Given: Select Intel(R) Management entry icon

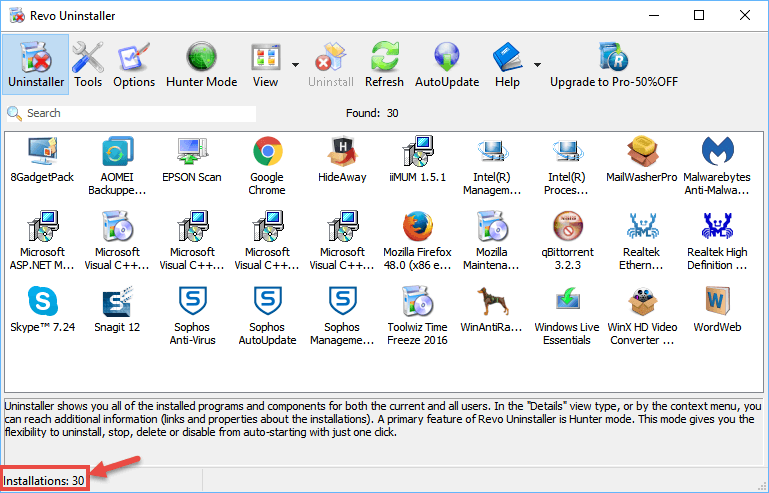Looking at the screenshot, I should (x=492, y=151).
